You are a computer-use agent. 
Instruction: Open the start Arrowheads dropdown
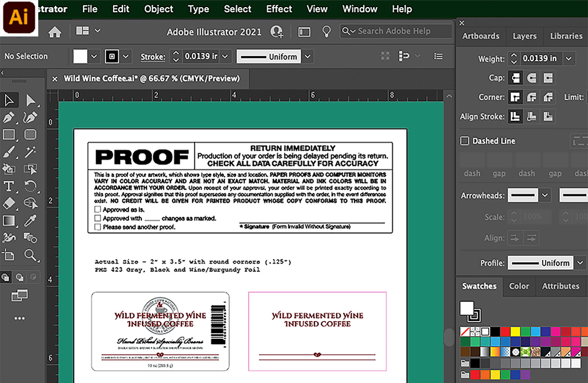[x=544, y=196]
